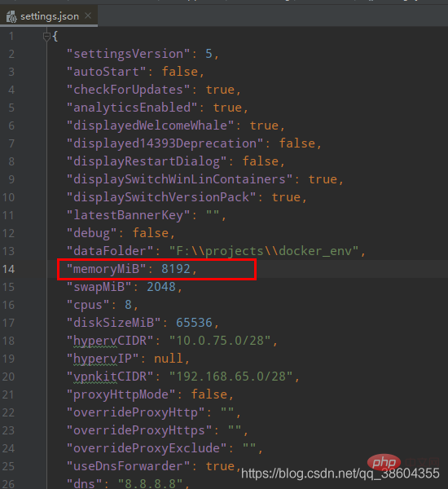Close the settings.json tab
The width and height of the screenshot is (448, 489).
(88, 15)
